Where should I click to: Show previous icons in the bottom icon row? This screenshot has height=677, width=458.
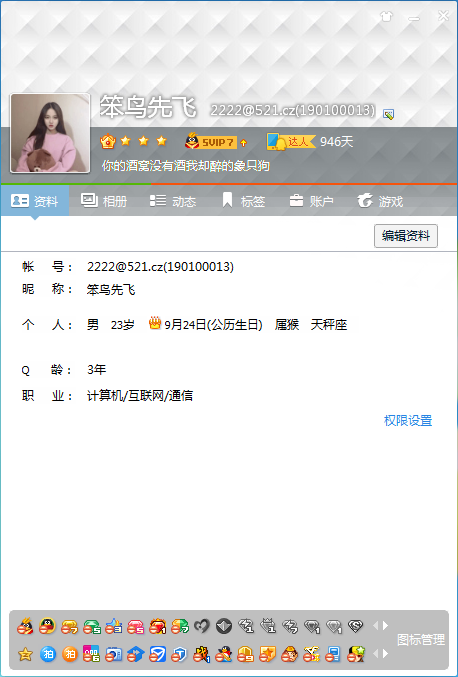[x=376, y=654]
